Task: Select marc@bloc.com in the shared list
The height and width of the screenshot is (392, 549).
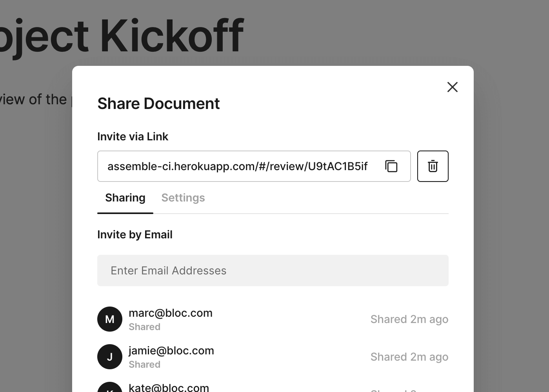Action: click(x=171, y=313)
